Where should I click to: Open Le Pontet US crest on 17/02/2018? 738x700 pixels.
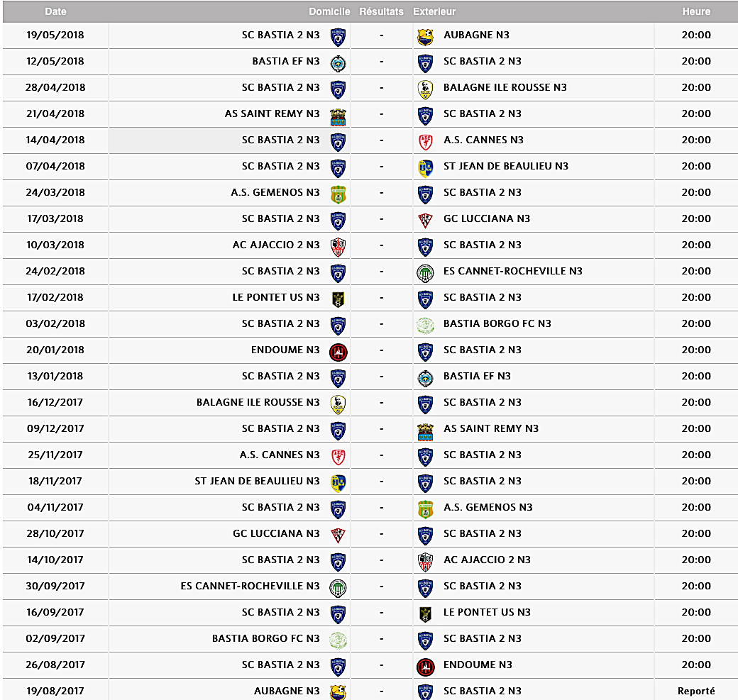(x=338, y=298)
